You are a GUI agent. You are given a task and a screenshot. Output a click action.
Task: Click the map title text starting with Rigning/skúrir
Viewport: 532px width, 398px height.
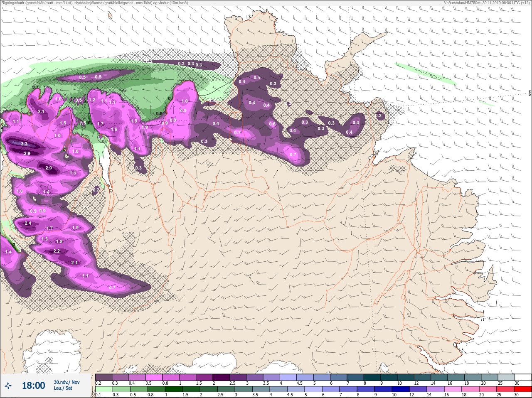94,2
